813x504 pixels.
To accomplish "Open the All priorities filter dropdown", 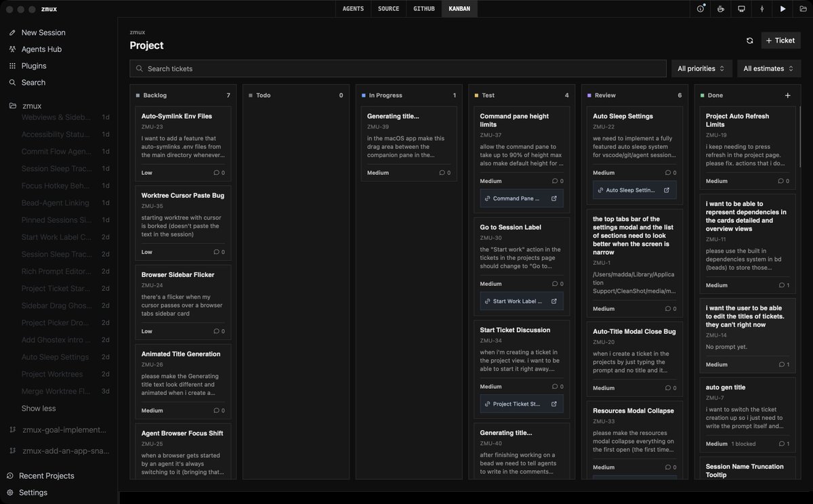I will (x=701, y=68).
